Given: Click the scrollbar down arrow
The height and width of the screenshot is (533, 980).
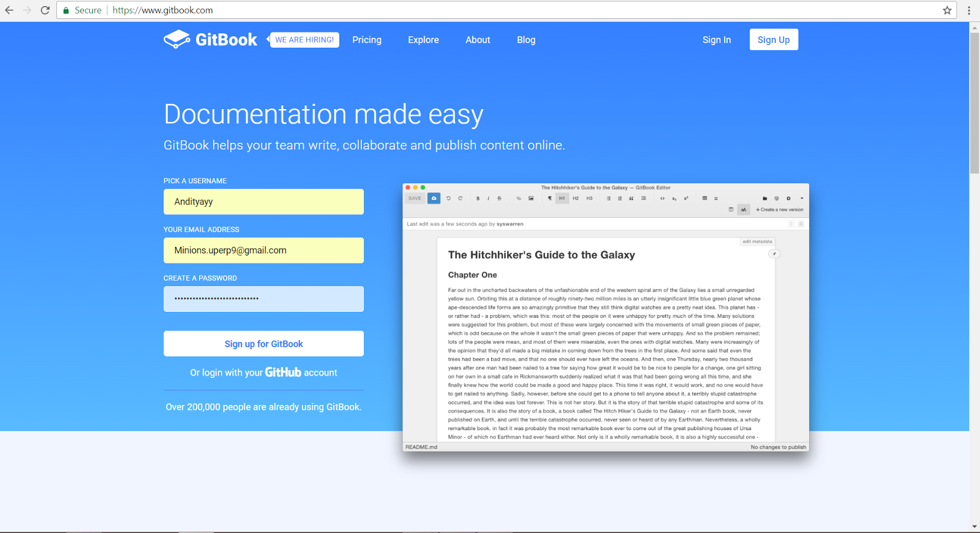Looking at the screenshot, I should 974,527.
